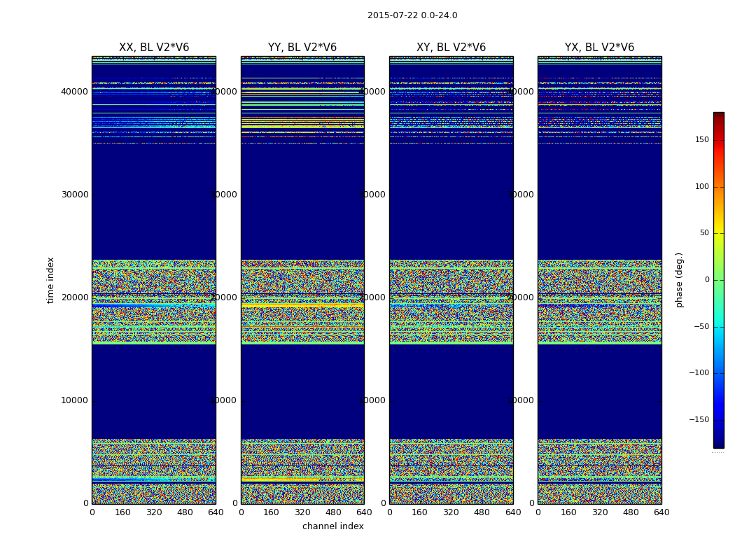This screenshot has width=735, height=560.
Task: Click colorbar tick label "−150"
Action: point(699,419)
